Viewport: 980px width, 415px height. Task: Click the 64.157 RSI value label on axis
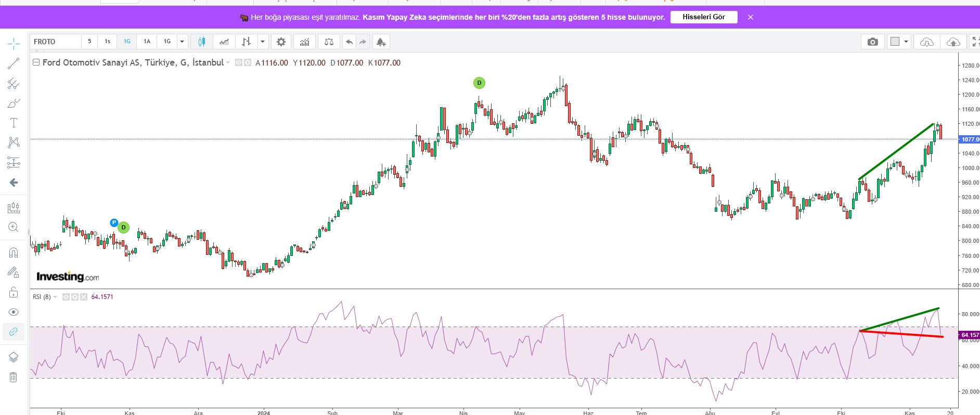tap(970, 335)
